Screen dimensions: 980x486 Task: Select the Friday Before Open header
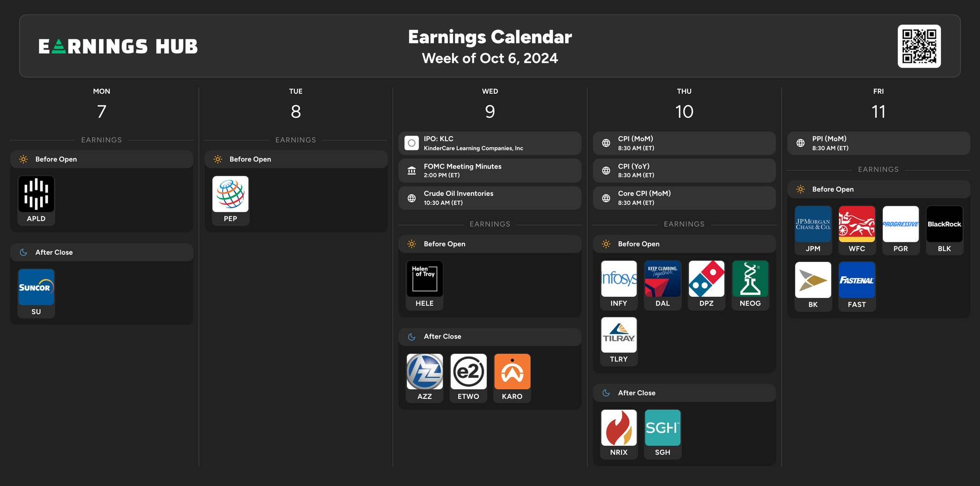(x=879, y=189)
